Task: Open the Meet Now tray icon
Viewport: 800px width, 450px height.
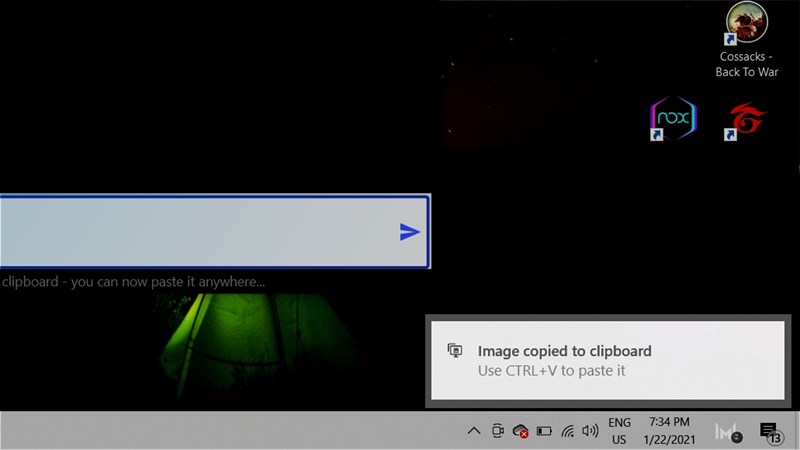Action: (497, 431)
